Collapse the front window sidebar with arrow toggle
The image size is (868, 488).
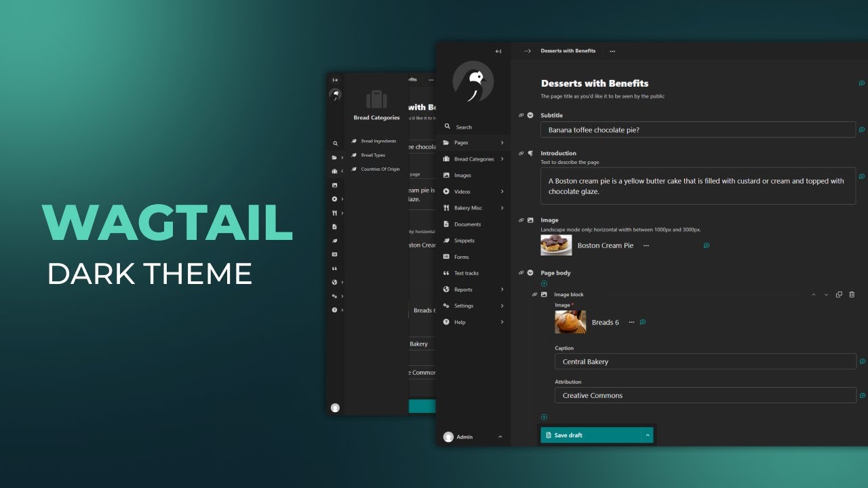pos(498,51)
